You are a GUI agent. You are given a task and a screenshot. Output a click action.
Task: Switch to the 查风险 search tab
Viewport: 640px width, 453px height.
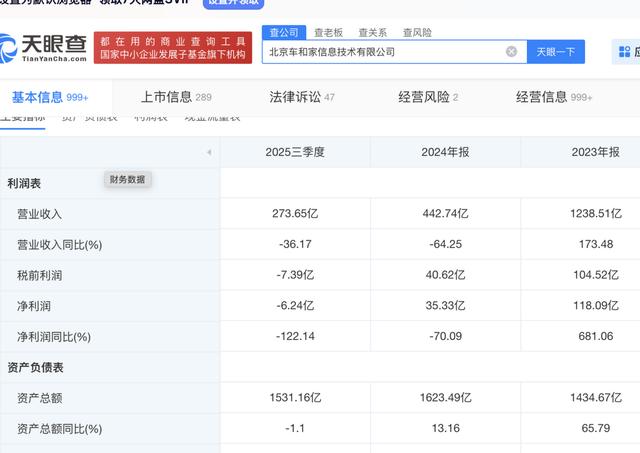coord(417,32)
